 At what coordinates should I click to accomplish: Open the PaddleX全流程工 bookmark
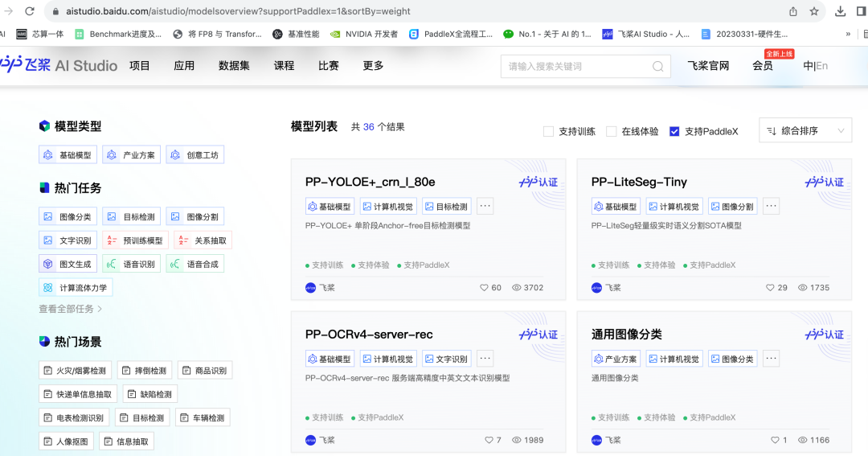[451, 34]
